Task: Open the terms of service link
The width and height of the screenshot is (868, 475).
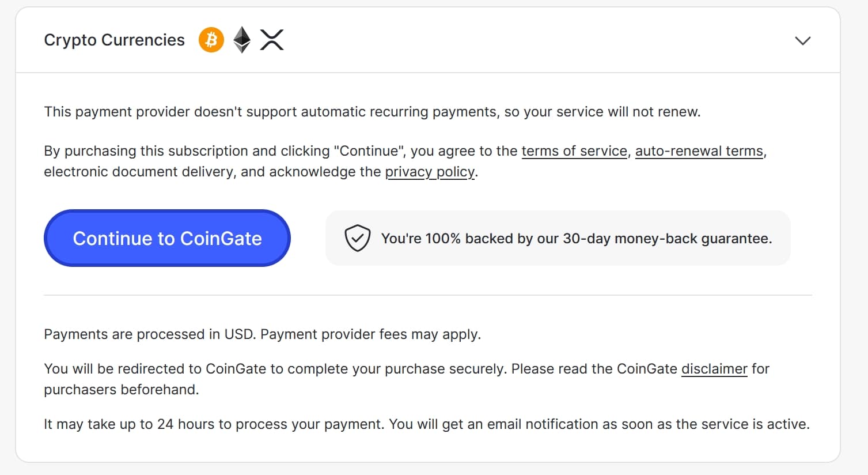Action: click(574, 151)
